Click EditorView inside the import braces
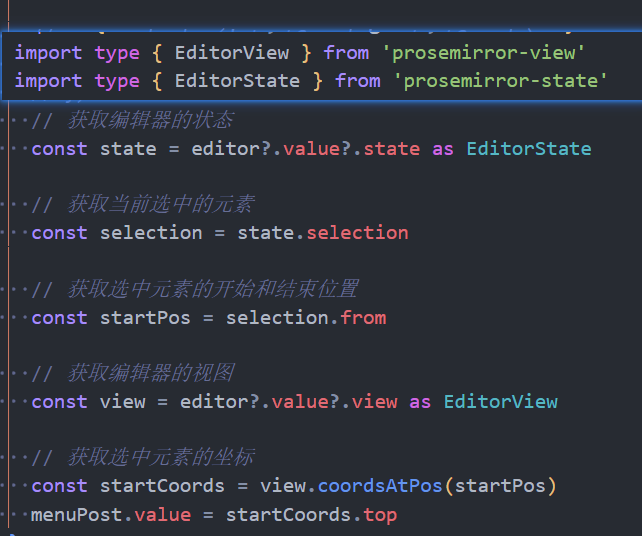 click(232, 52)
